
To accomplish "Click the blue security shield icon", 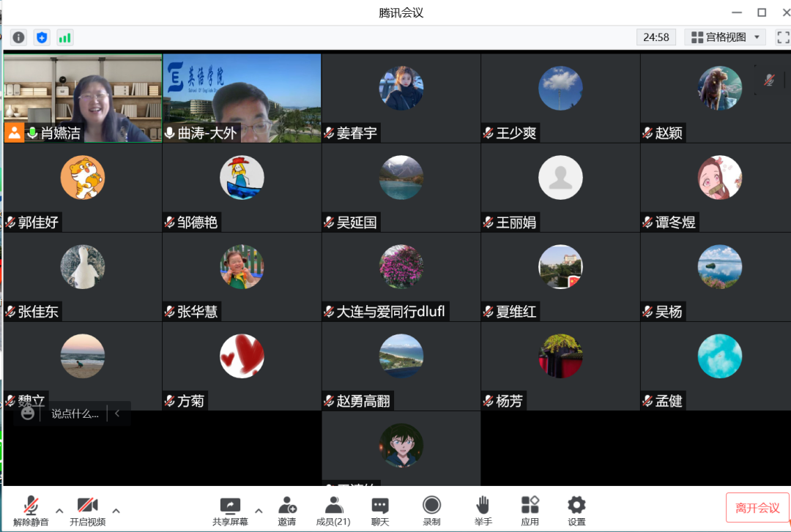I will [42, 37].
